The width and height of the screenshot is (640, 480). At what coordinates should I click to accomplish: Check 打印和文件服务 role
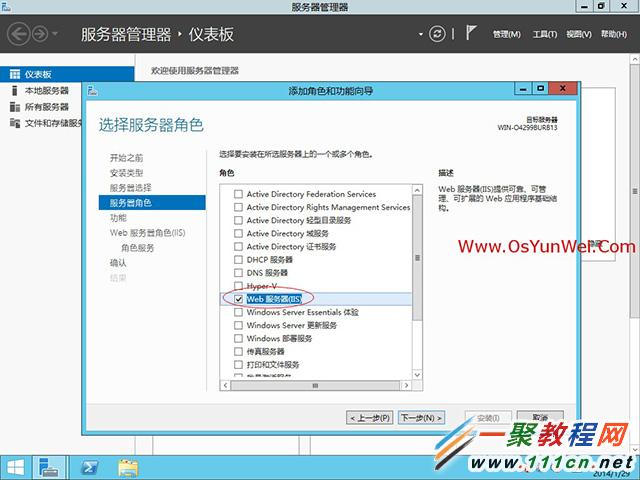coord(238,364)
